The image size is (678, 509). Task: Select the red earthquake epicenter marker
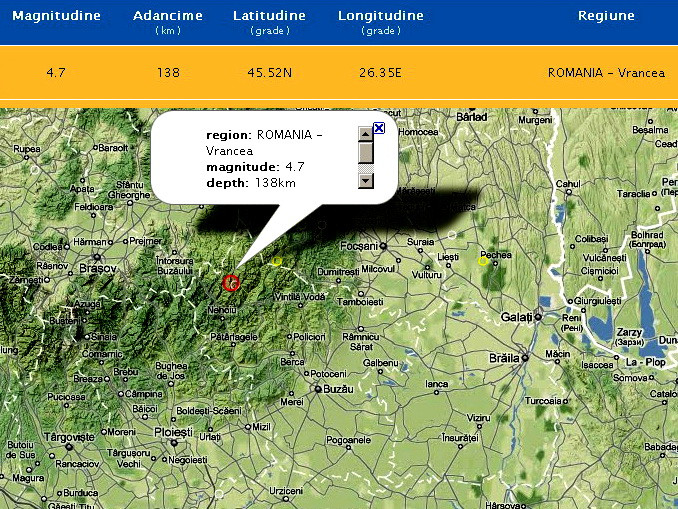[231, 283]
